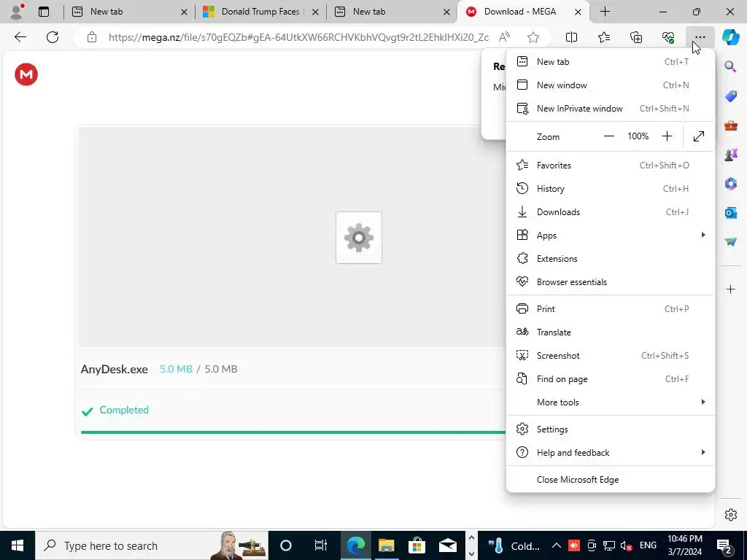The image size is (747, 560).
Task: Open the sidebar Games chess icon
Action: pyautogui.click(x=730, y=155)
